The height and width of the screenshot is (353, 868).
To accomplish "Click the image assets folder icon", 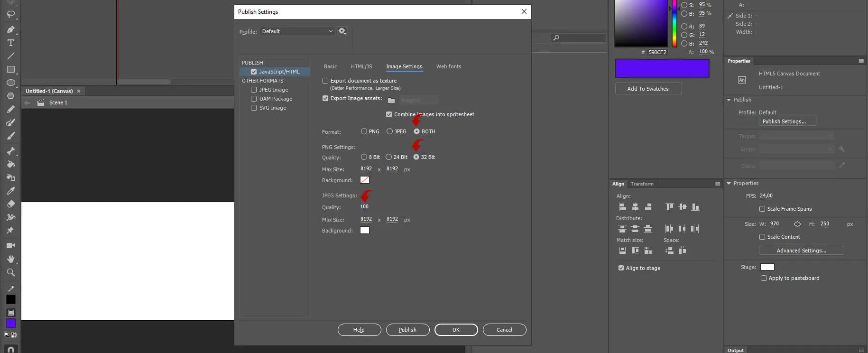I will [x=391, y=100].
